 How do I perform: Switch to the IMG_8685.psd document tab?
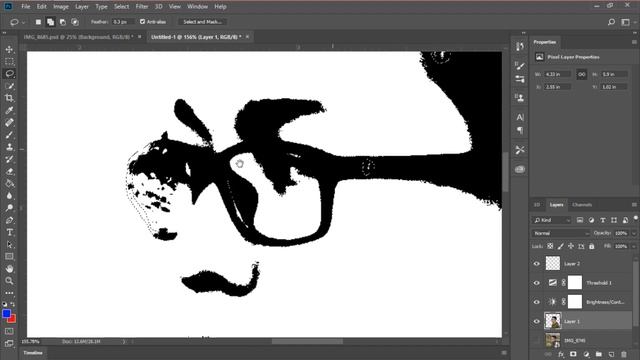pos(78,37)
